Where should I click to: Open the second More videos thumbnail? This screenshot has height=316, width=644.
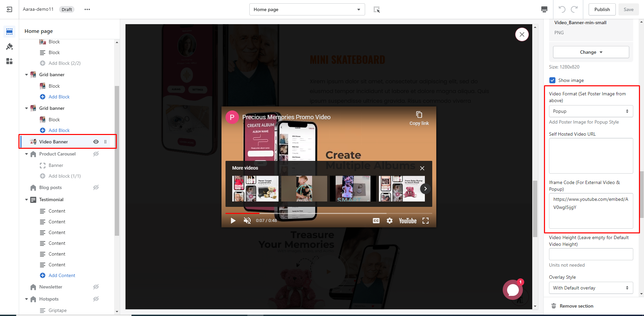[304, 188]
